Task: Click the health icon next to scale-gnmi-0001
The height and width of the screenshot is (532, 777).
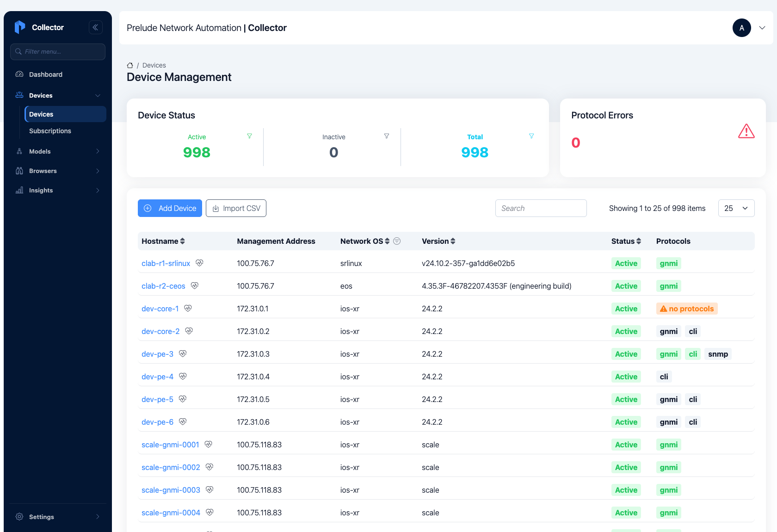Action: click(209, 444)
